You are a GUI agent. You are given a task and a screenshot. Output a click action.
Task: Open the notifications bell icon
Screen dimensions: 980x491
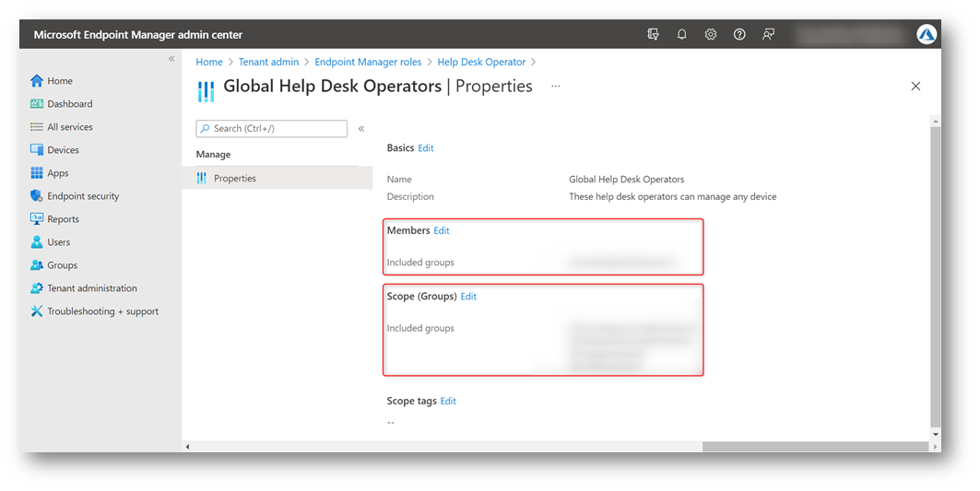[681, 34]
